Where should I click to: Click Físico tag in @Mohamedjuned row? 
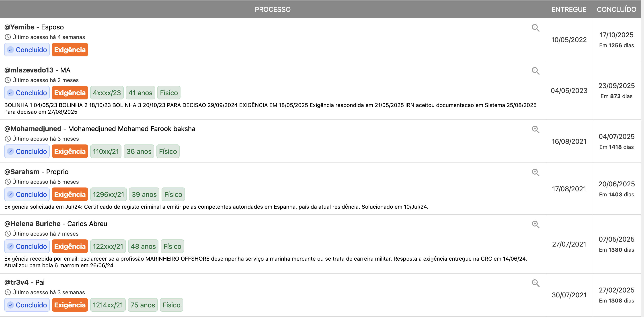pos(168,151)
